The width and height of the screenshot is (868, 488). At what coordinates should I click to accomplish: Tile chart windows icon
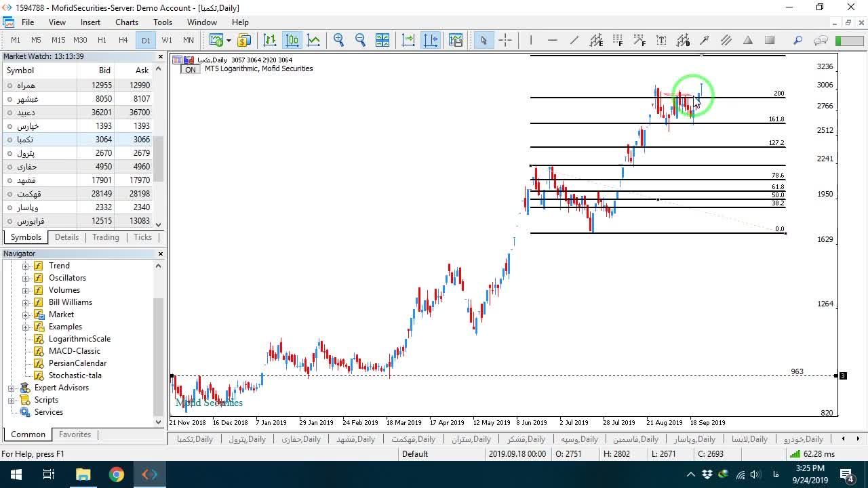pos(382,40)
